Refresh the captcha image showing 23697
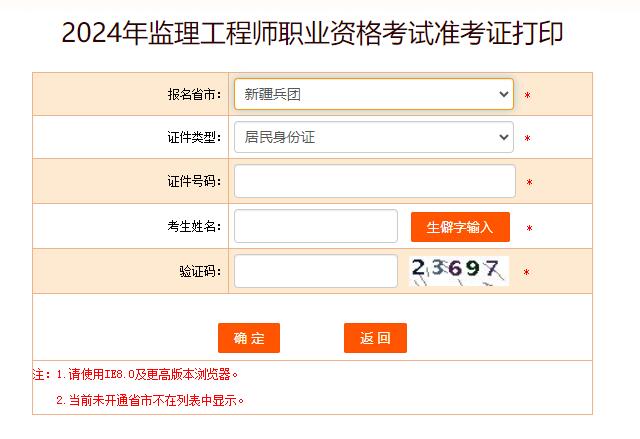Image resolution: width=640 pixels, height=439 pixels. pos(459,271)
